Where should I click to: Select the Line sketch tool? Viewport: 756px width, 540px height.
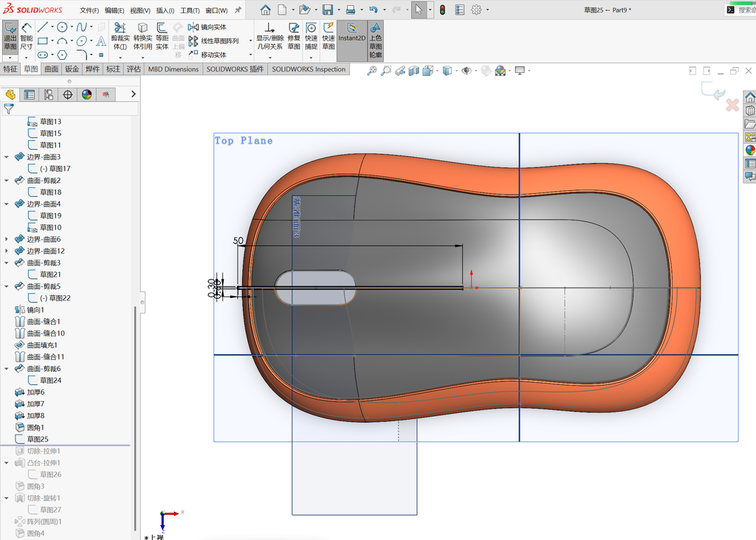(43, 27)
